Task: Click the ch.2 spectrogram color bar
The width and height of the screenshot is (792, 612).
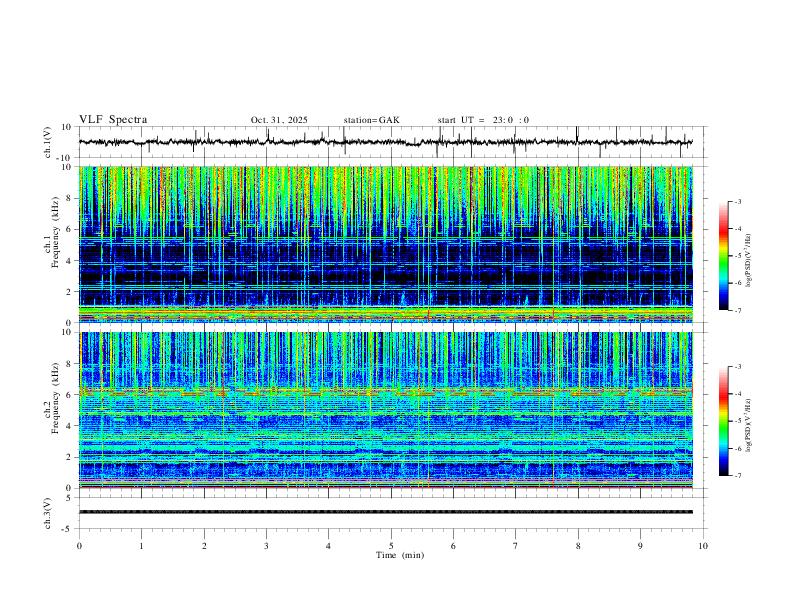Action: [x=723, y=421]
